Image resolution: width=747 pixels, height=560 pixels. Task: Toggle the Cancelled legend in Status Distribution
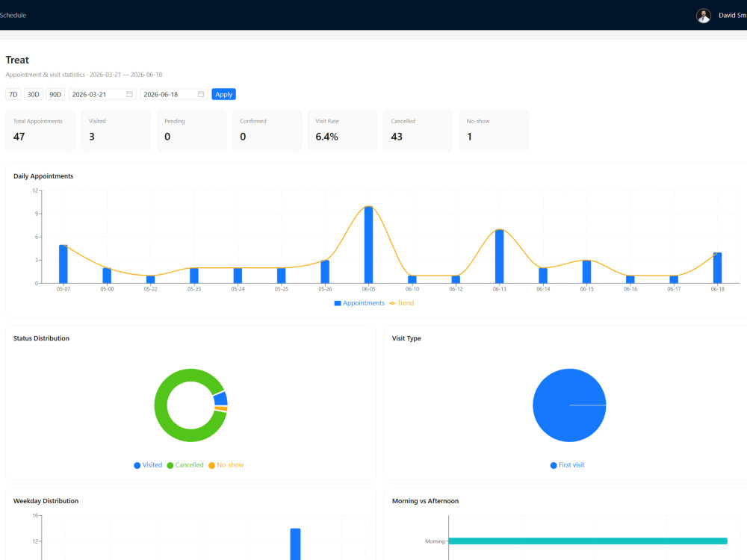tap(185, 465)
